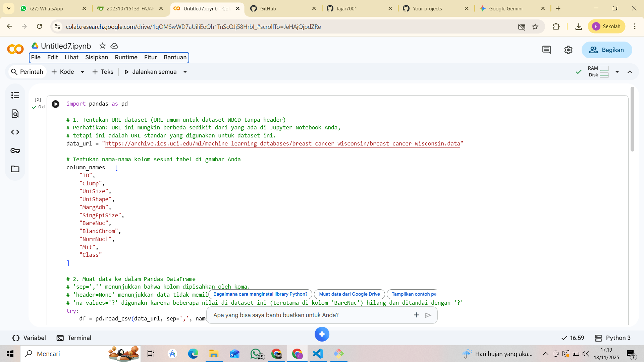Open comments panel icon
Viewport: 644px width, 362px height.
point(546,50)
